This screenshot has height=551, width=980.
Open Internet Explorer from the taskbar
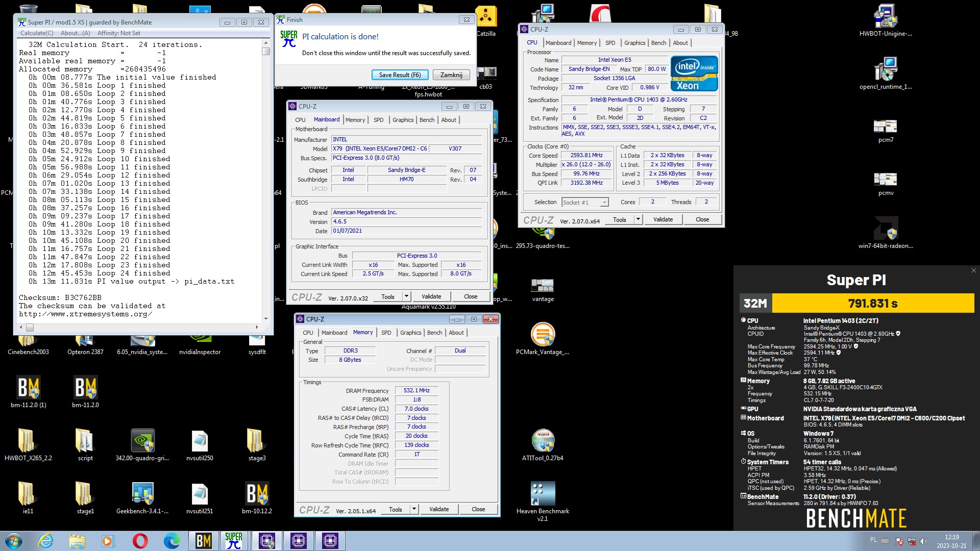pos(46,541)
